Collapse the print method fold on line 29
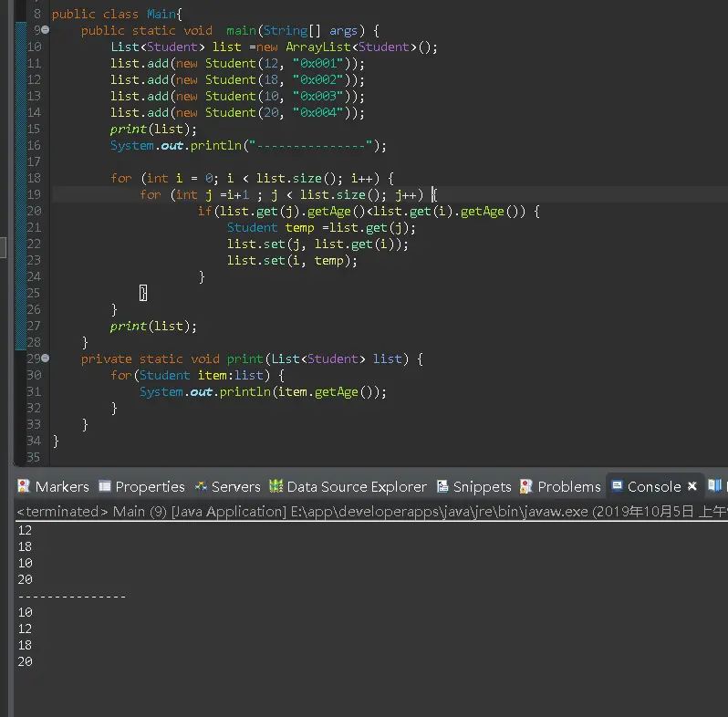Screen dimensions: 728x717 pos(45,358)
